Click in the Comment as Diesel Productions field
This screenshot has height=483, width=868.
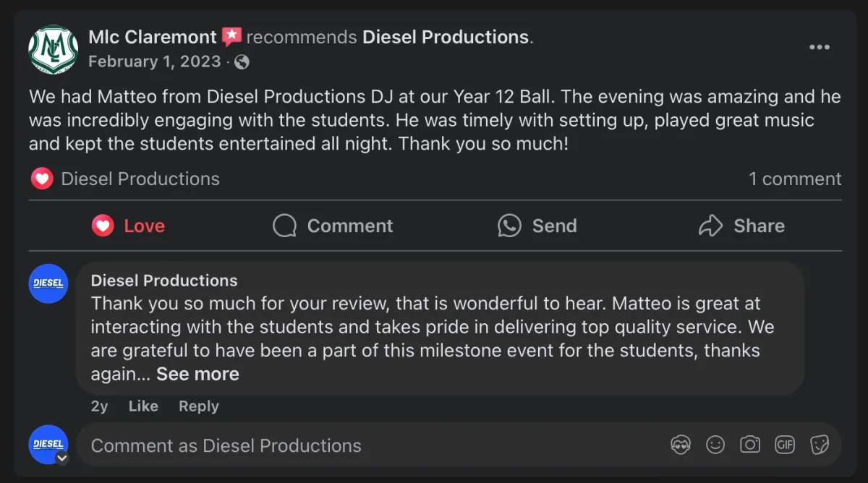click(362, 445)
